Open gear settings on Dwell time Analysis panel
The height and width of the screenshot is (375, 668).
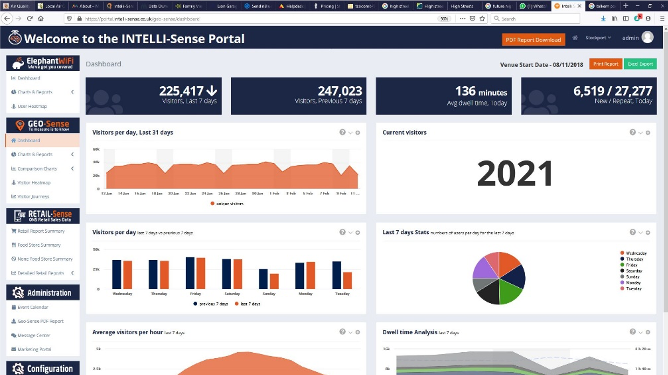point(648,332)
